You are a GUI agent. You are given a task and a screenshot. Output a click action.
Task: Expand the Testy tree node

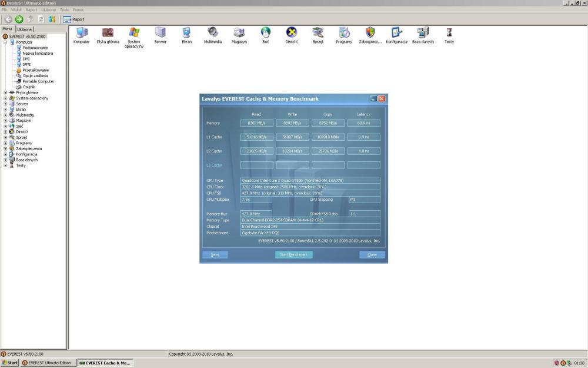coord(5,165)
